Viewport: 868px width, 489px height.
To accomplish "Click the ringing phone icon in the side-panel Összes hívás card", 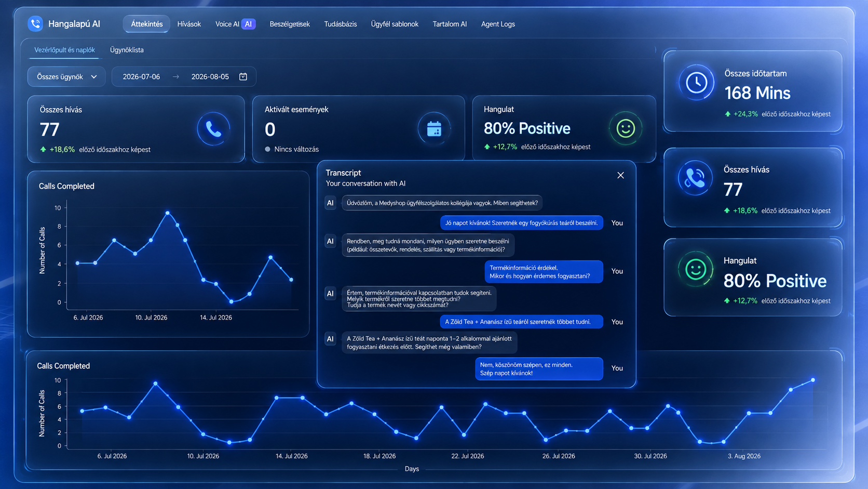I will (x=695, y=178).
